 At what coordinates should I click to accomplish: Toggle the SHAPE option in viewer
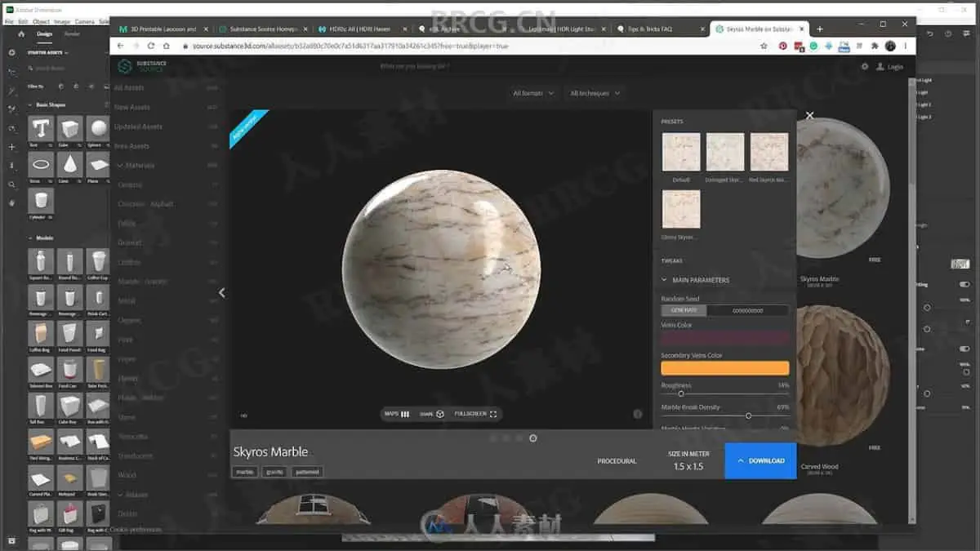tap(431, 414)
